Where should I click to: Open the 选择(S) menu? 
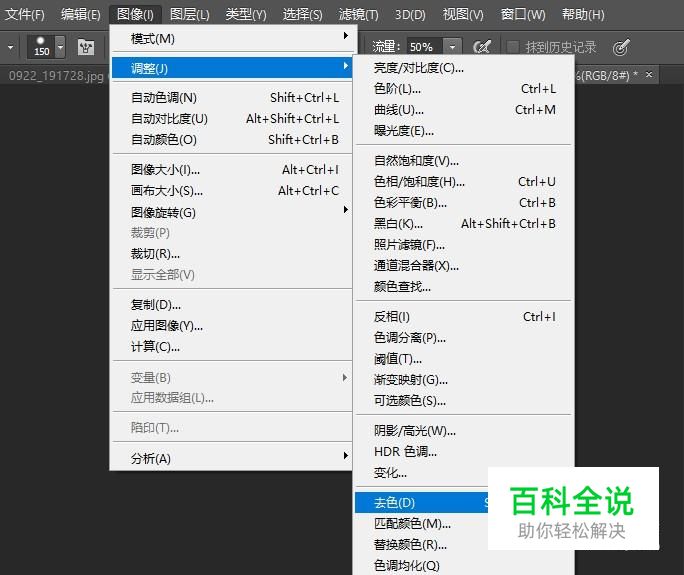point(302,14)
